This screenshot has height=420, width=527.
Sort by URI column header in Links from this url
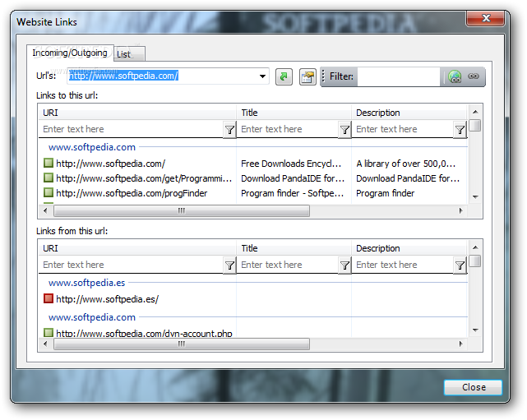[137, 248]
